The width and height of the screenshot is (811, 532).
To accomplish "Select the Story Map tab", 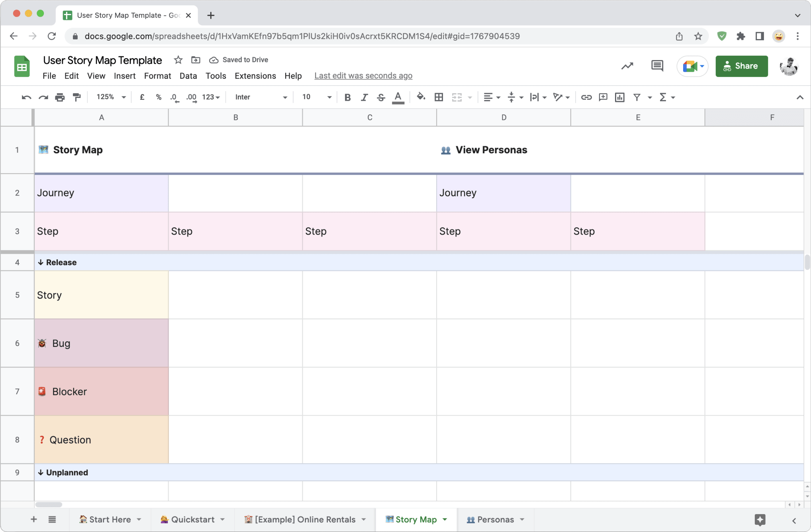I will pos(416,520).
